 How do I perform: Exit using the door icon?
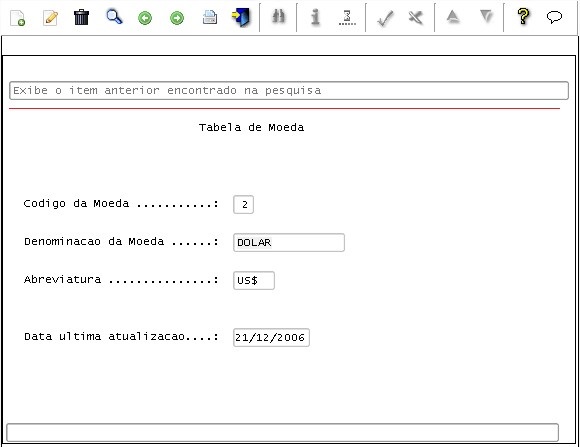[241, 17]
